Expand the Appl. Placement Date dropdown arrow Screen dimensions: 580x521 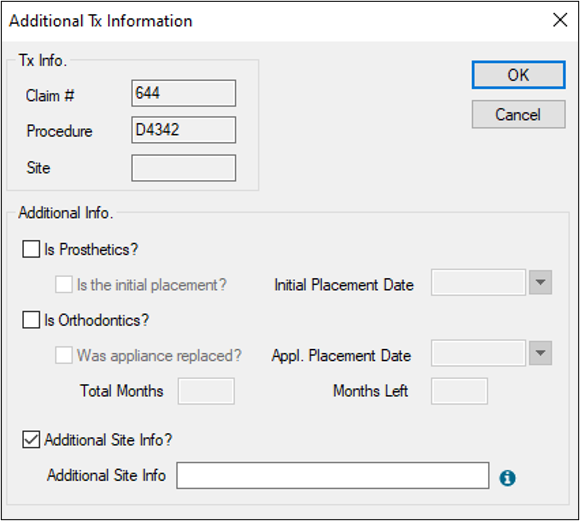coord(540,353)
